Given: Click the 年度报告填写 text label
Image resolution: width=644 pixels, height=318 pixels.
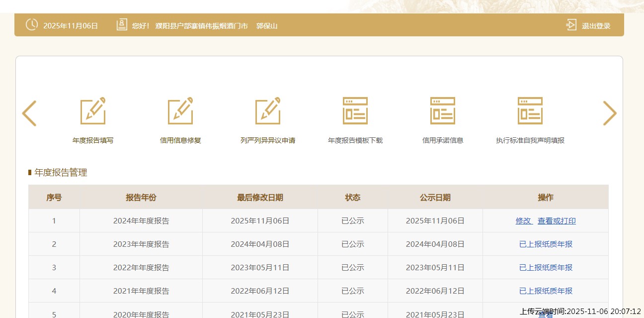Looking at the screenshot, I should (93, 140).
